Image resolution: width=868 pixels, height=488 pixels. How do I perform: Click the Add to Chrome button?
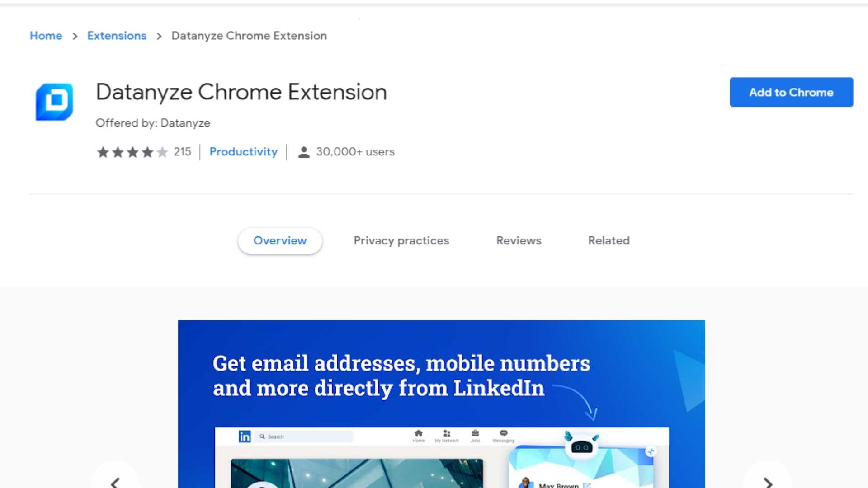pyautogui.click(x=791, y=92)
